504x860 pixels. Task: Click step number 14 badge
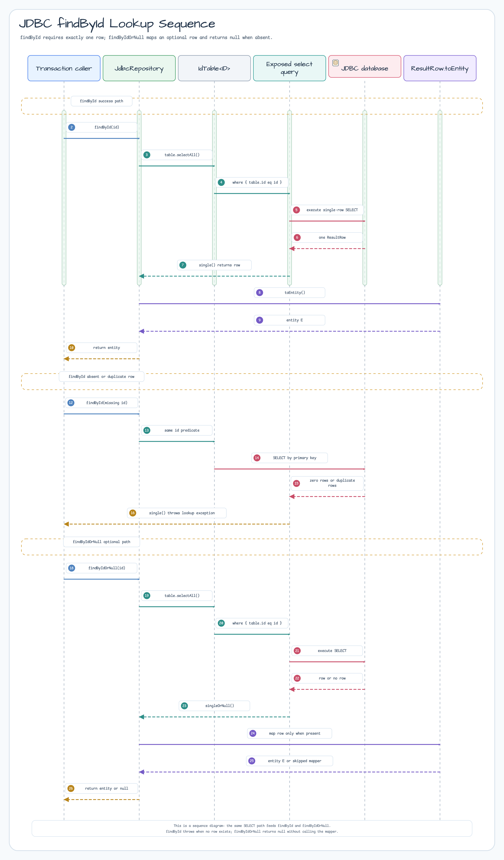(257, 458)
